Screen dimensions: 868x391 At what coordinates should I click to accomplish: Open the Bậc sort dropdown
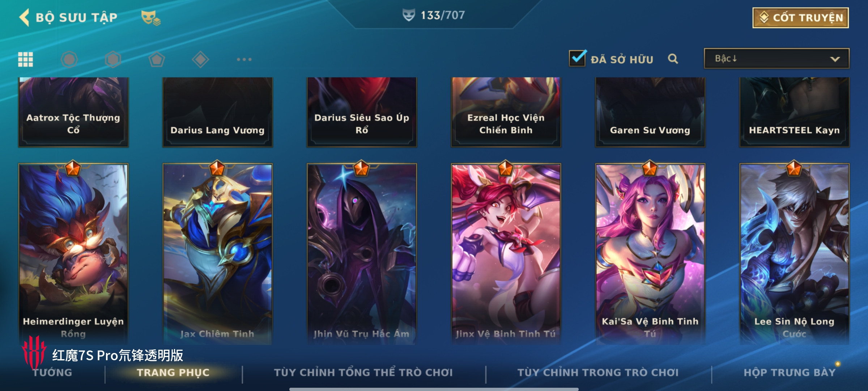coord(776,59)
